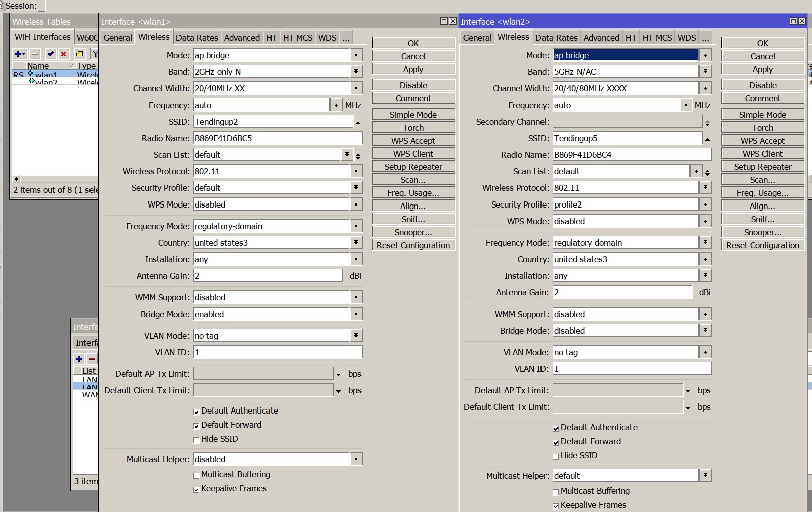This screenshot has height=512, width=812.
Task: Open the Channel Width dropdown for wlan1
Action: pyautogui.click(x=356, y=88)
